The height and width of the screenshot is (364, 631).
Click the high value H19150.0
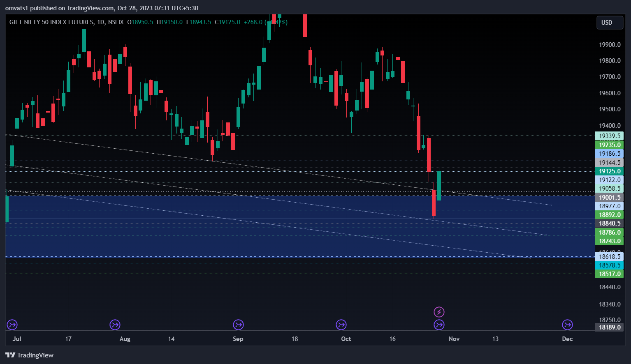(x=169, y=22)
